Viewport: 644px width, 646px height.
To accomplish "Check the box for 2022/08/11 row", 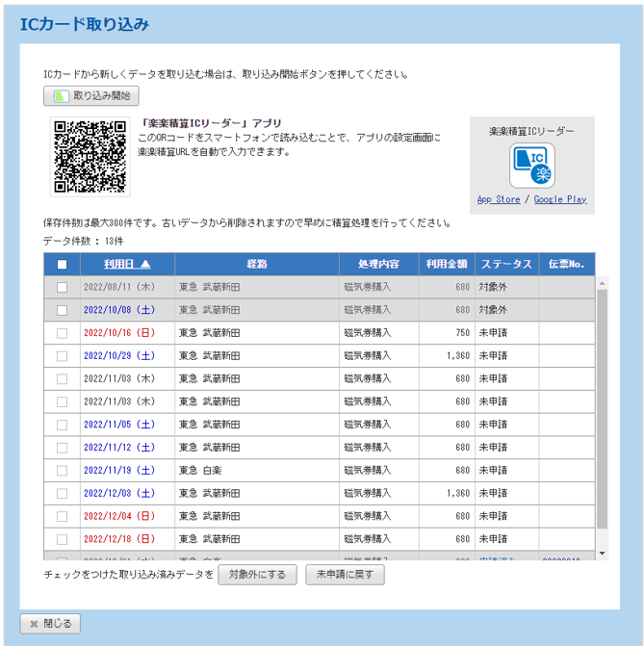I will [x=62, y=287].
